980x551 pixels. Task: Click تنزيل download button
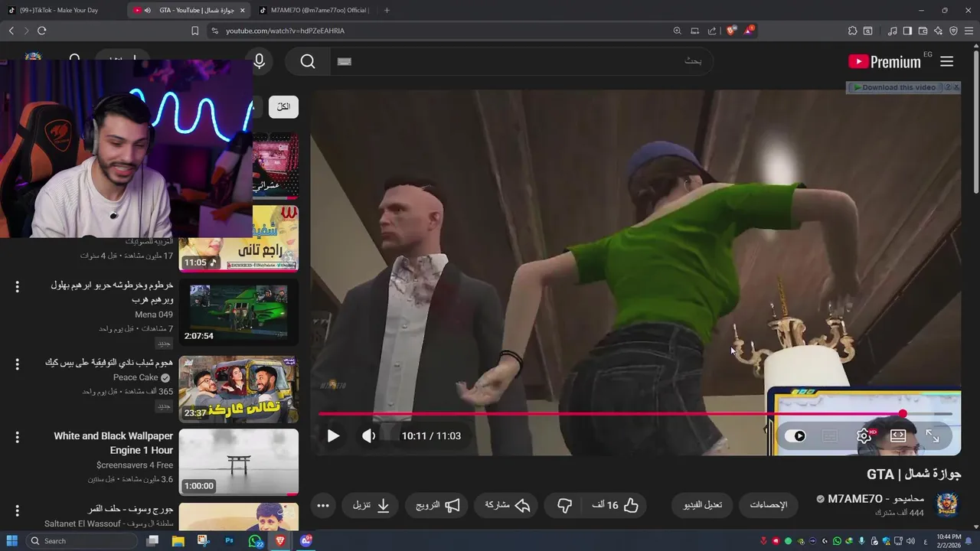click(x=371, y=505)
